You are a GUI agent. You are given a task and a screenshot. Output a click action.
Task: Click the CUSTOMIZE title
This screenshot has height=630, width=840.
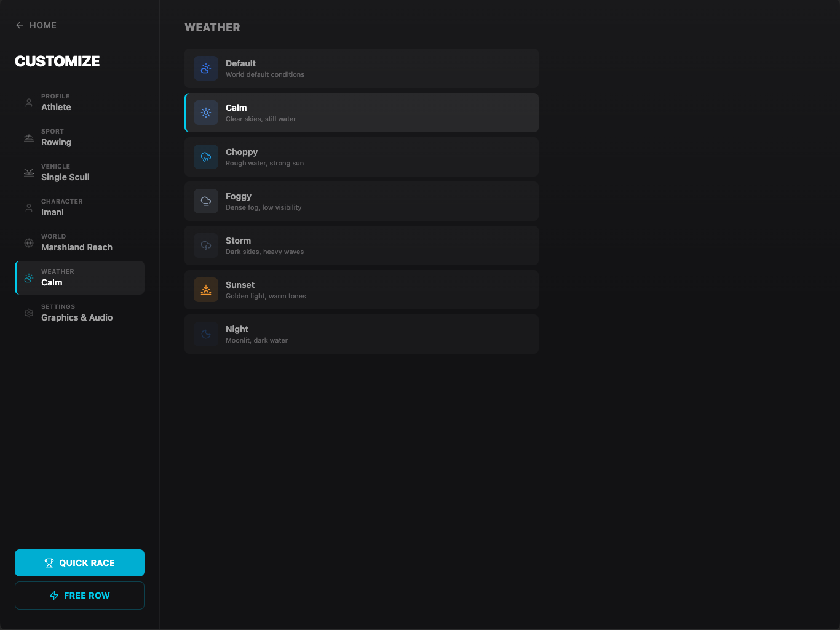point(57,62)
